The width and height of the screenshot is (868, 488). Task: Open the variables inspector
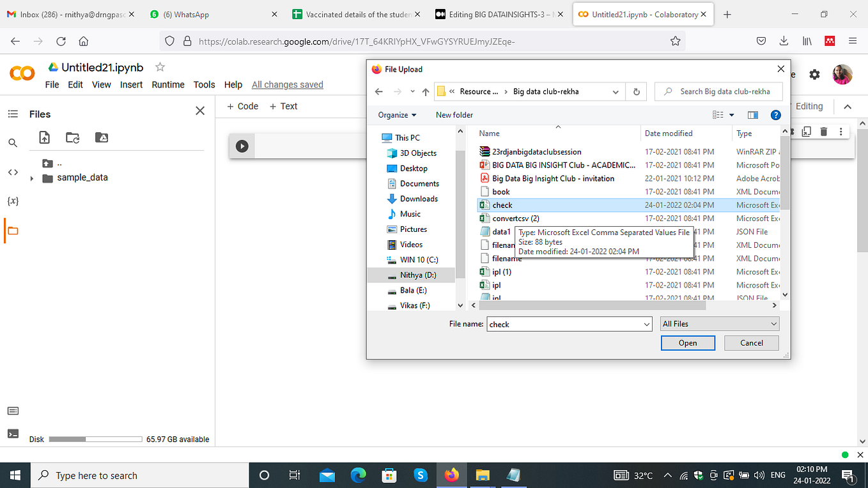click(13, 201)
